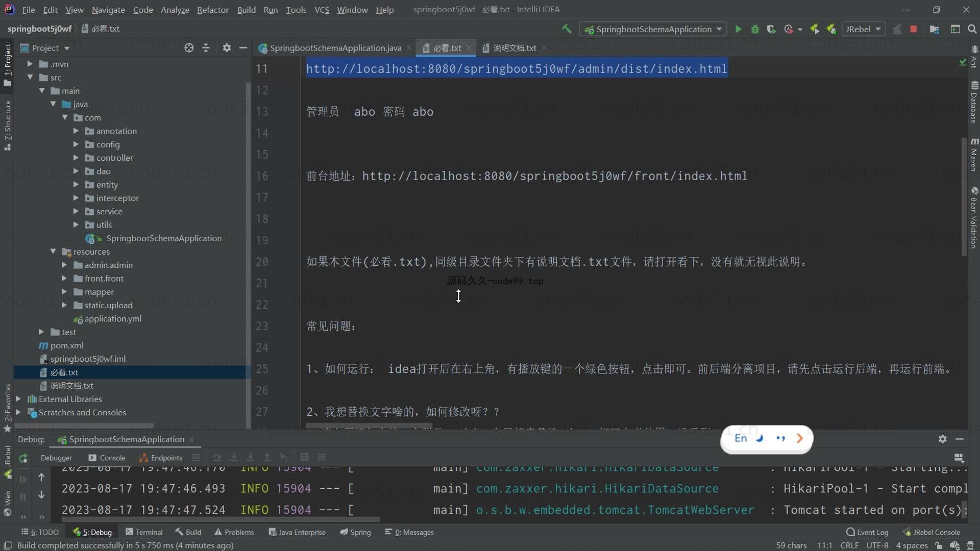
Task: Collapse all in Project panel
Action: click(x=206, y=47)
